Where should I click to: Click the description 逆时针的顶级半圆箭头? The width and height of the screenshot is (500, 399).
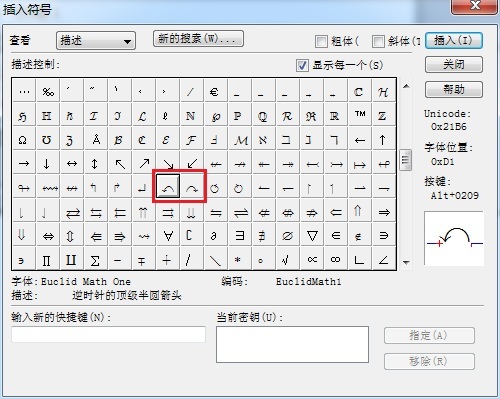click(x=127, y=295)
